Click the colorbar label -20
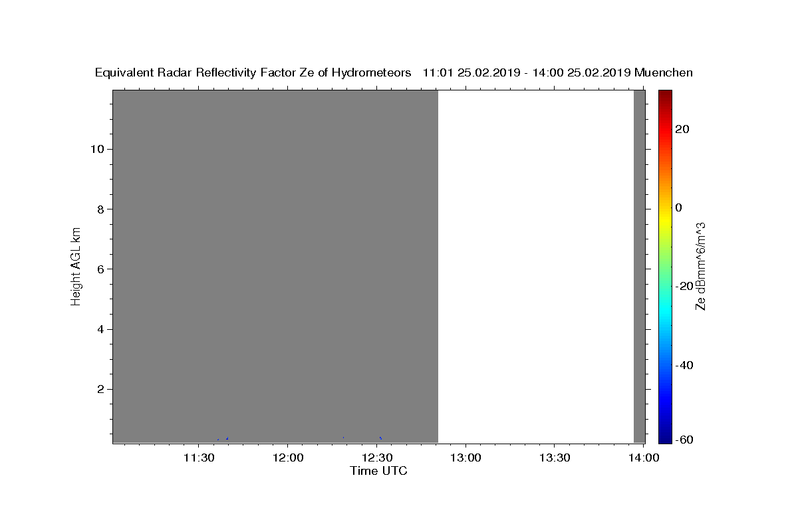Screen dimensions: 798x532 pyautogui.click(x=684, y=286)
